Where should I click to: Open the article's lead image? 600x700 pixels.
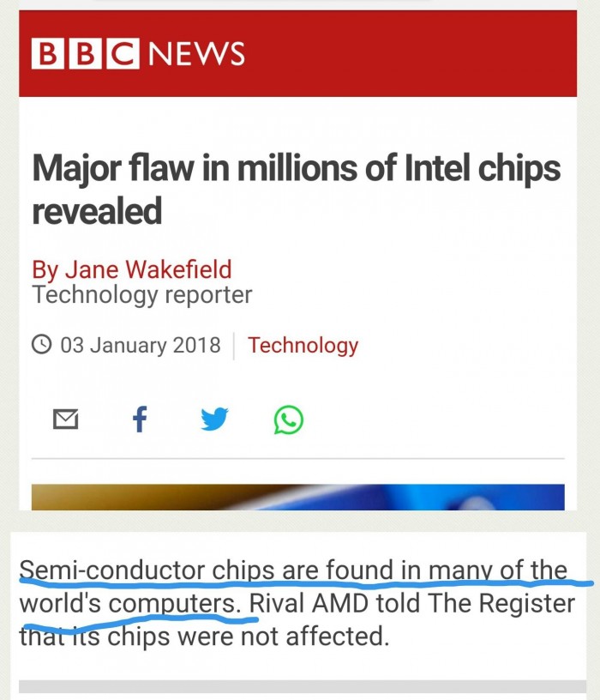coord(298,497)
